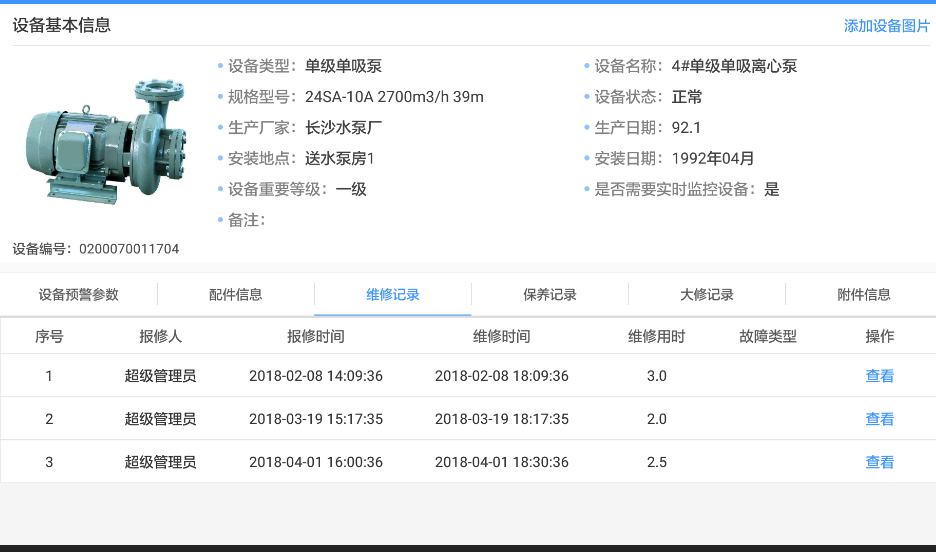This screenshot has width=936, height=552.
Task: Click manufacturer value 长沙水泵厂
Action: [x=343, y=128]
